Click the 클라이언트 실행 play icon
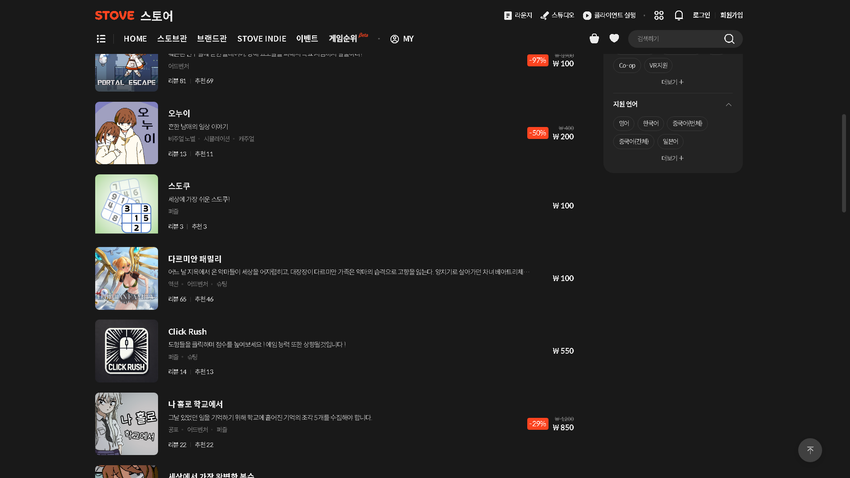This screenshot has height=478, width=850. (587, 16)
